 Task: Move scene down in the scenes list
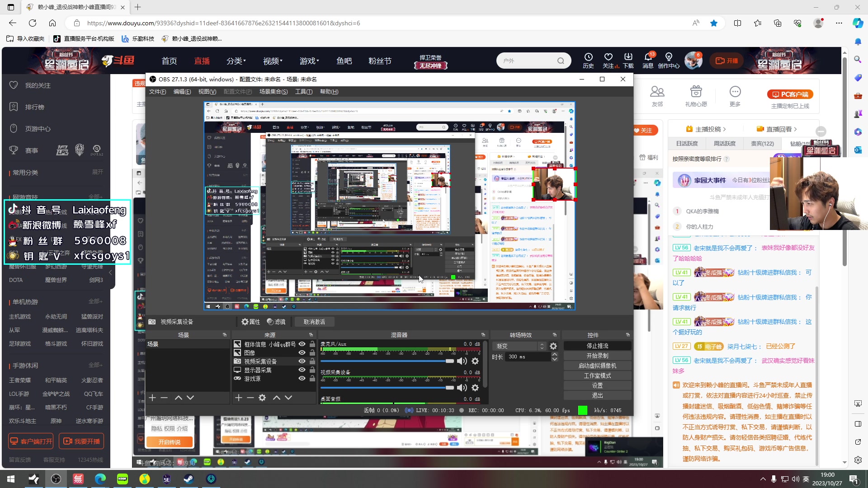[190, 398]
